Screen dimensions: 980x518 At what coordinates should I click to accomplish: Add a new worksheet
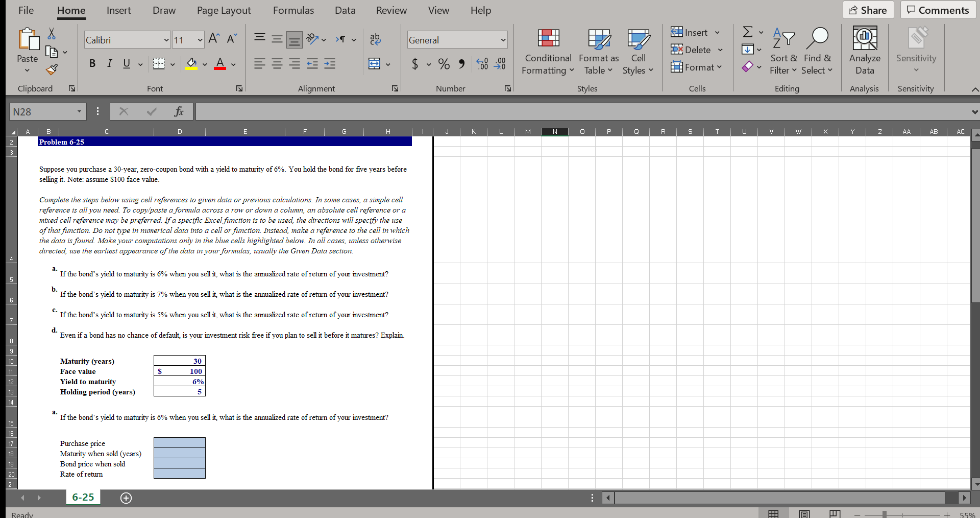[x=126, y=498]
